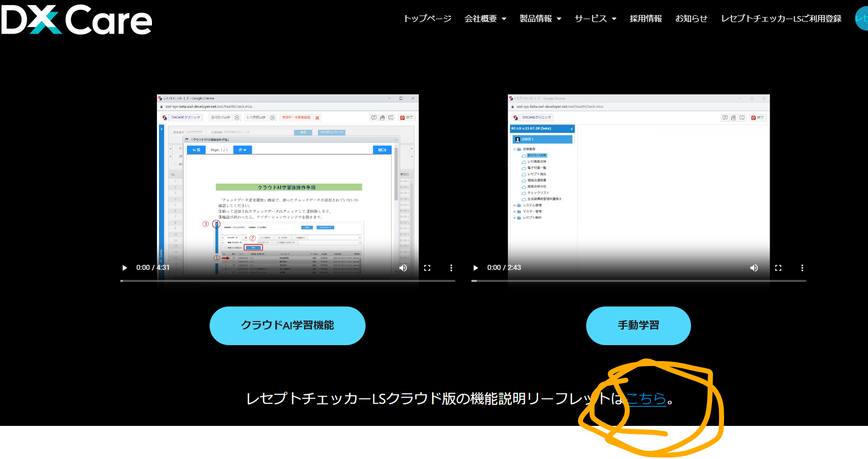Seek on the 4:31 video progress bar
The width and height of the screenshot is (868, 459).
(288, 281)
